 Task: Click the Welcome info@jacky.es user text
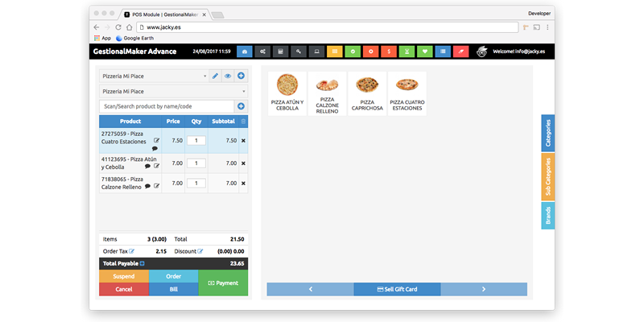point(519,52)
